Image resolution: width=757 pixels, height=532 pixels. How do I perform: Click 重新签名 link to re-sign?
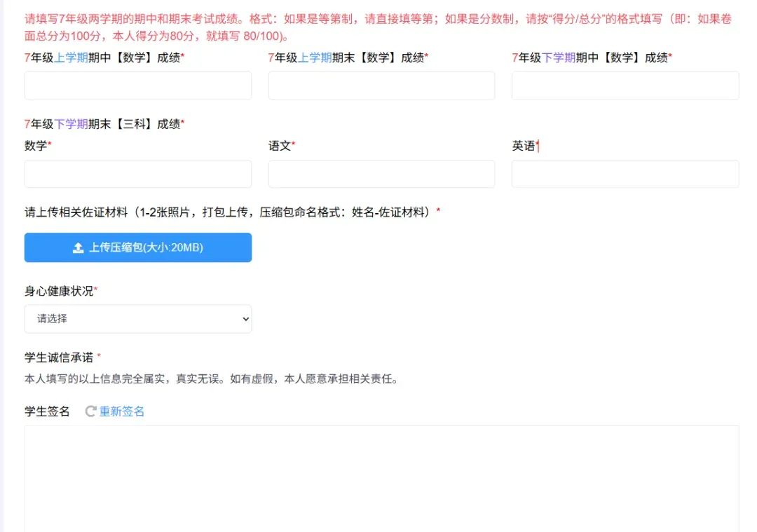[122, 411]
